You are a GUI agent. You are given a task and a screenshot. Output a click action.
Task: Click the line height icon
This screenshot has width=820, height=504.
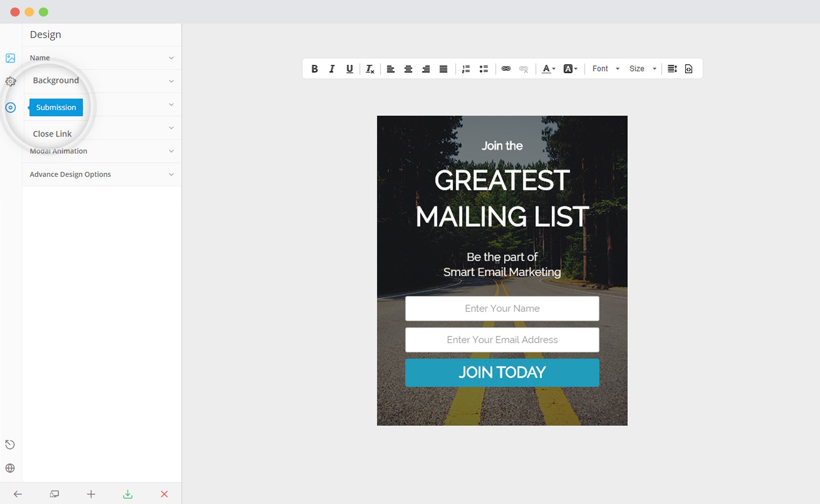click(672, 69)
